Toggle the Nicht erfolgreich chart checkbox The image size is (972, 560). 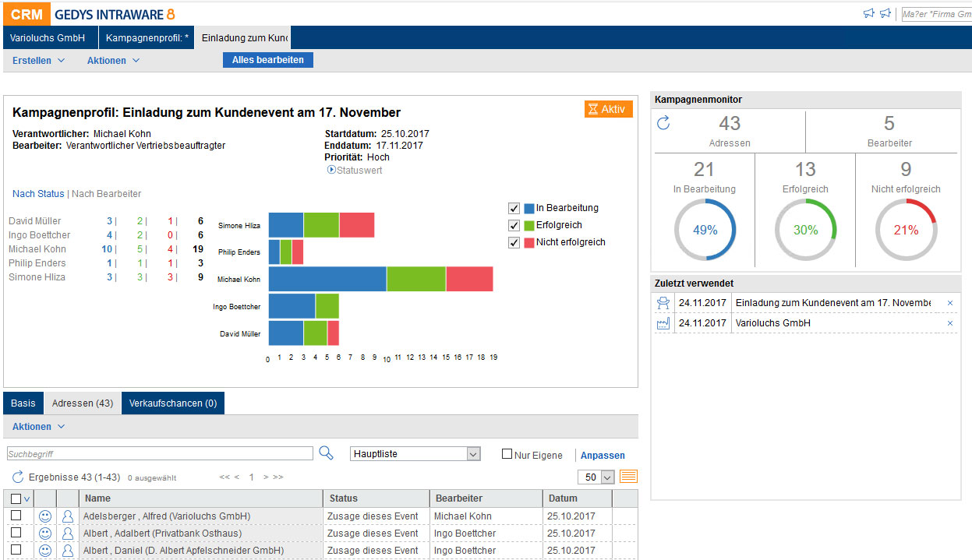click(514, 243)
